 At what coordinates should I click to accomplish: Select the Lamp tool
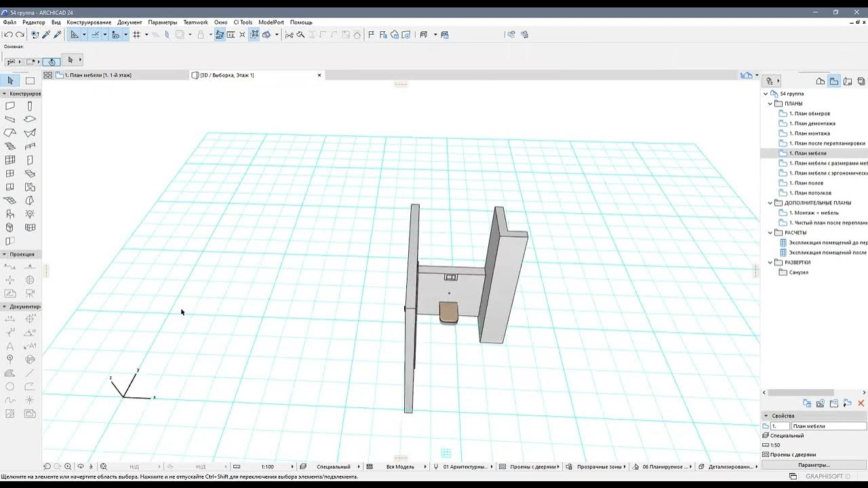click(30, 214)
